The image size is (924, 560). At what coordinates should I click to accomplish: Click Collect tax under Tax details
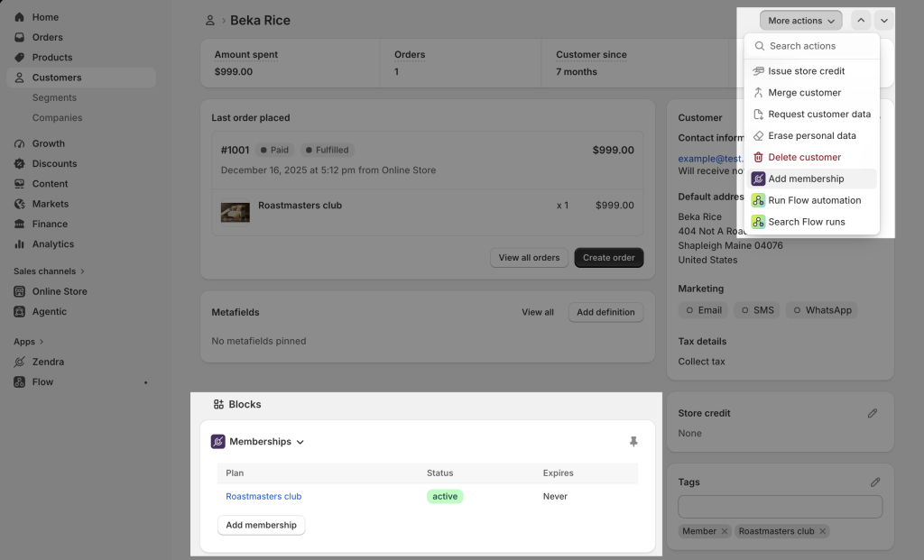tap(701, 362)
